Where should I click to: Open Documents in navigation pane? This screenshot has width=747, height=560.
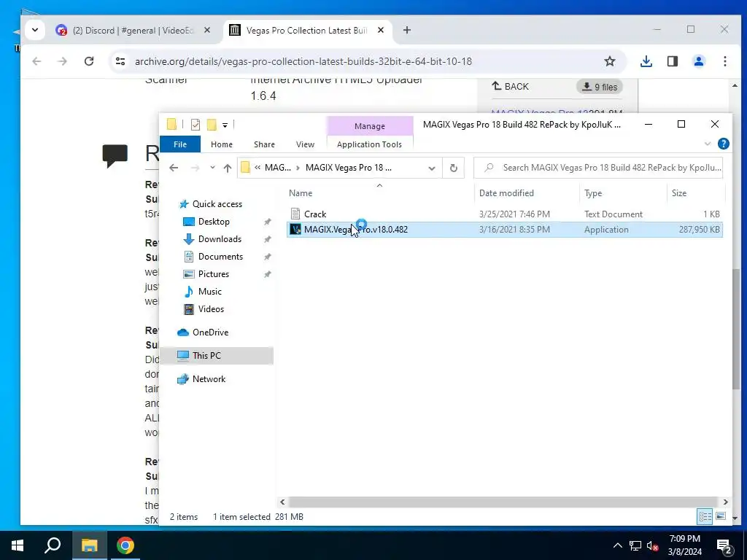point(220,257)
